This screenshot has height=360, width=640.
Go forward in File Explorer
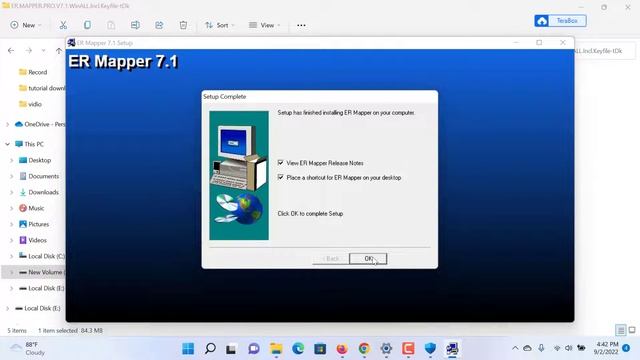[x=29, y=51]
